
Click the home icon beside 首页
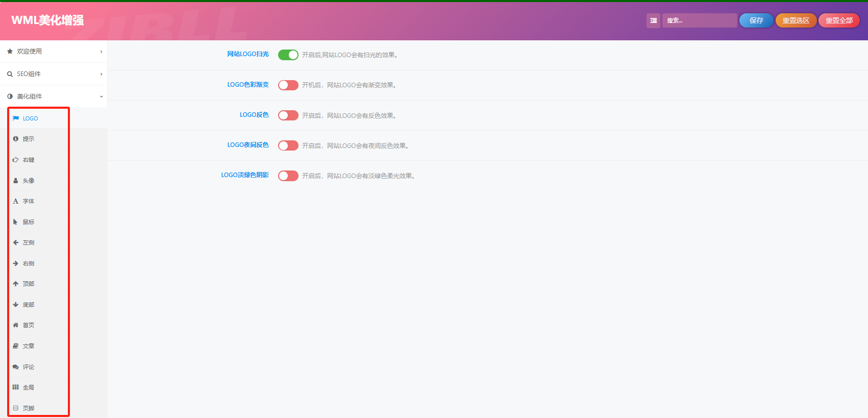16,325
